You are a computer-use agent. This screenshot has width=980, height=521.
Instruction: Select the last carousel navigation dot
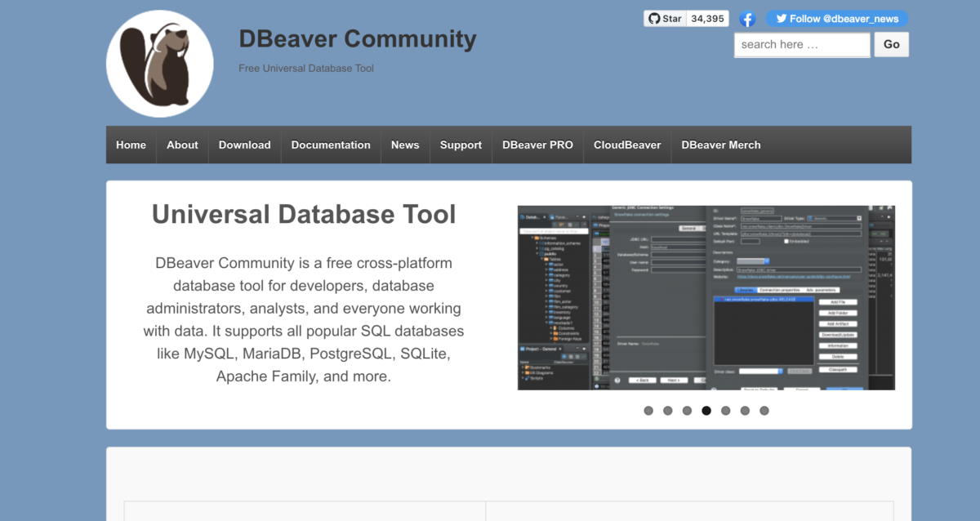pos(764,411)
